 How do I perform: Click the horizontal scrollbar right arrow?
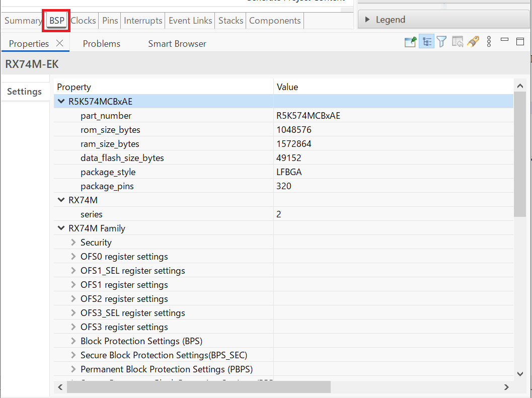click(x=506, y=387)
